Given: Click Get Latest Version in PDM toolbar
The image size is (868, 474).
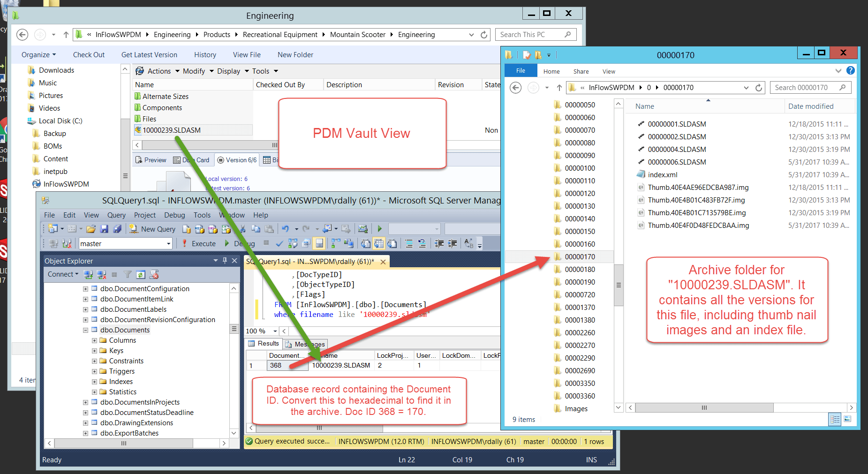Looking at the screenshot, I should coord(149,55).
